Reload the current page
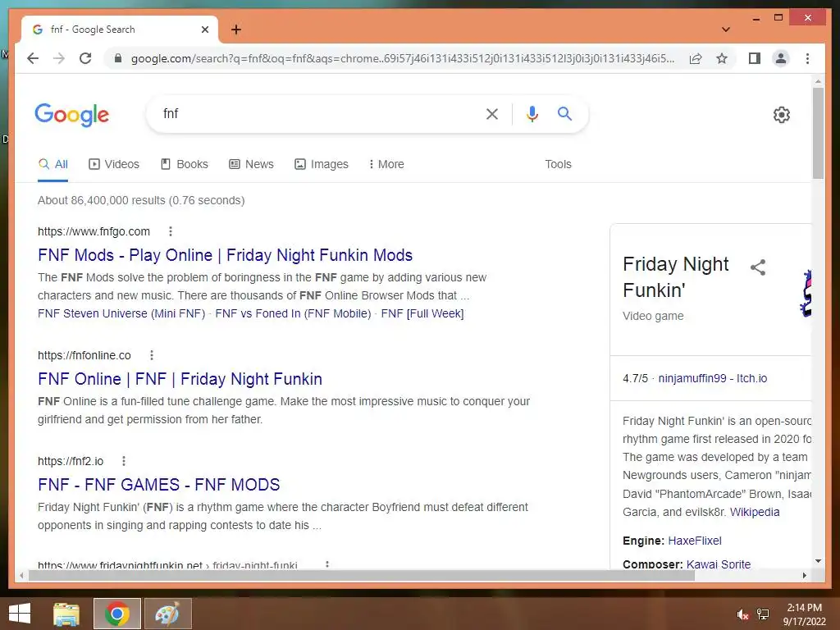 (x=85, y=58)
